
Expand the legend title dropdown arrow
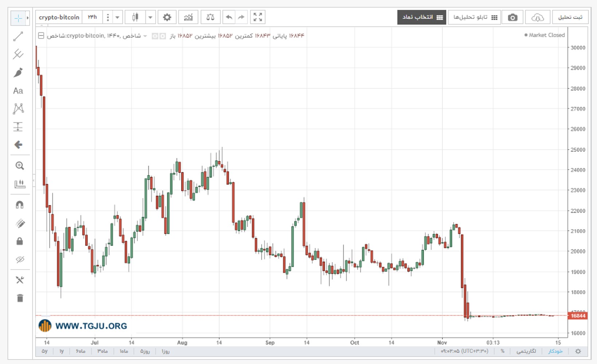point(145,36)
